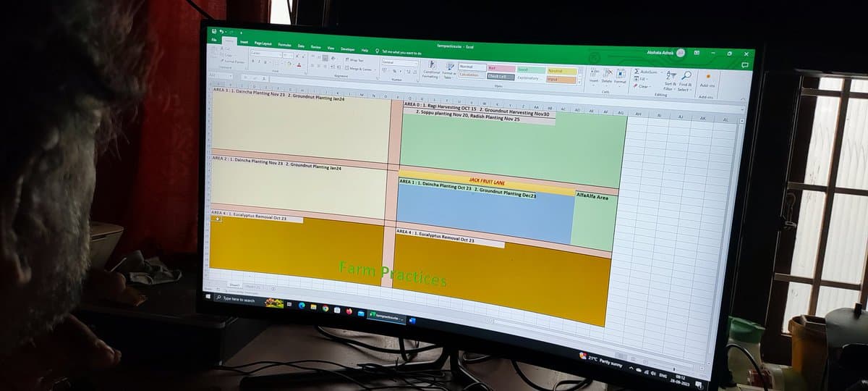Click the Tell me what you want to do box
The width and height of the screenshot is (868, 391).
[x=397, y=52]
